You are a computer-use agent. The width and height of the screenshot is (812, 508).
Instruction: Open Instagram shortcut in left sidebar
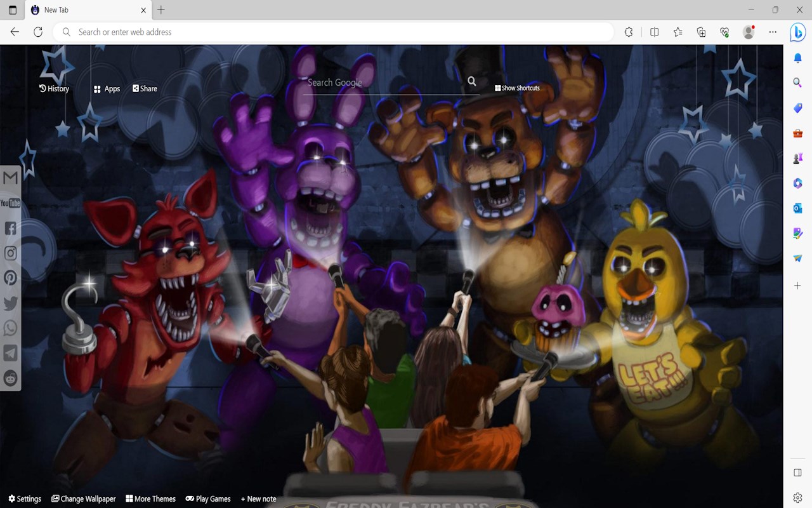pos(10,253)
